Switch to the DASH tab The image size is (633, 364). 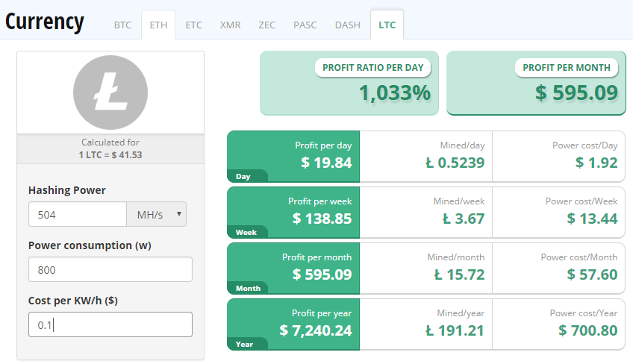coord(347,25)
